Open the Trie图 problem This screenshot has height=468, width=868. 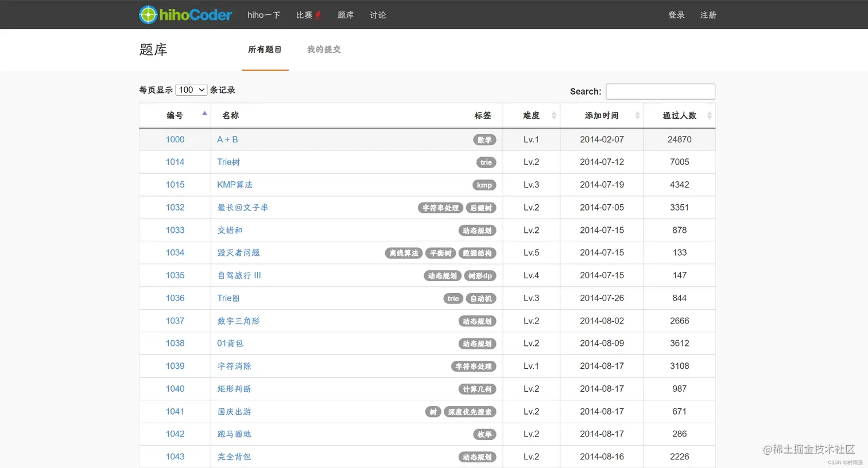[x=228, y=298]
